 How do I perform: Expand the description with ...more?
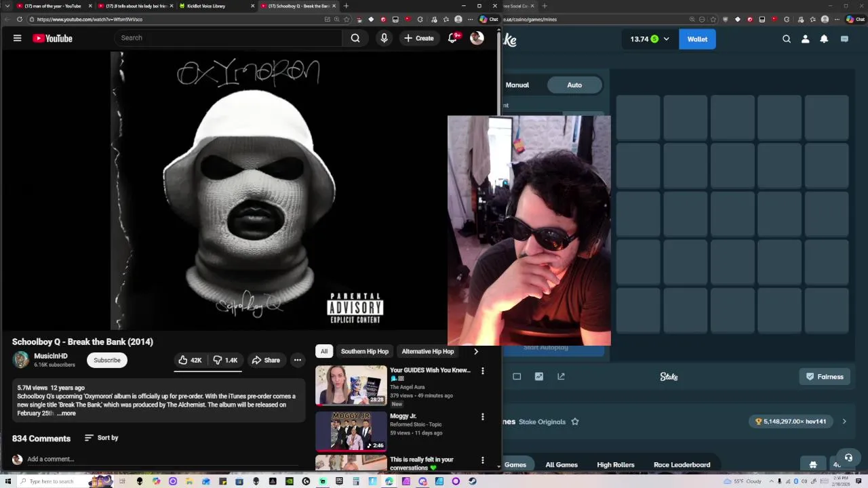point(66,413)
